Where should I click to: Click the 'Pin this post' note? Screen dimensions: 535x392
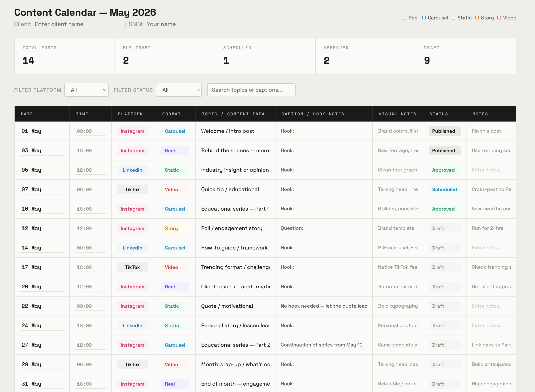click(491, 131)
